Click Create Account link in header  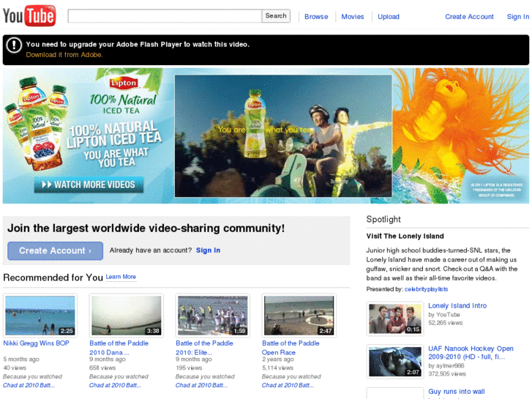pyautogui.click(x=469, y=17)
